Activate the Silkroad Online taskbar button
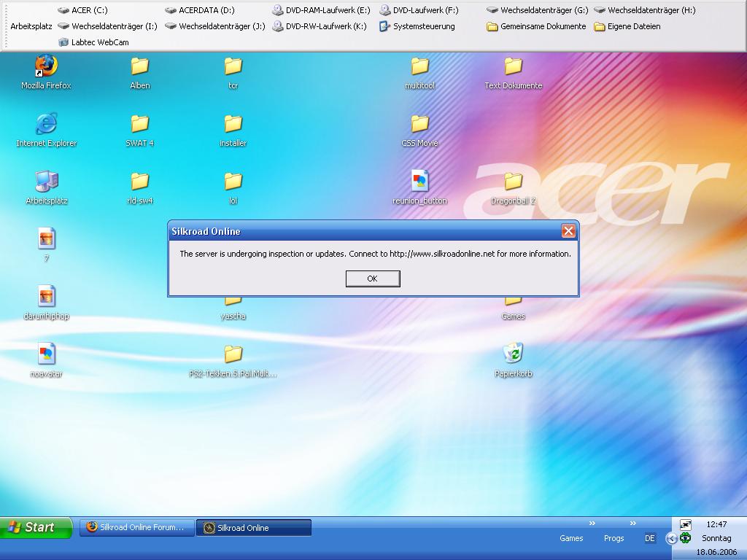 (253, 528)
